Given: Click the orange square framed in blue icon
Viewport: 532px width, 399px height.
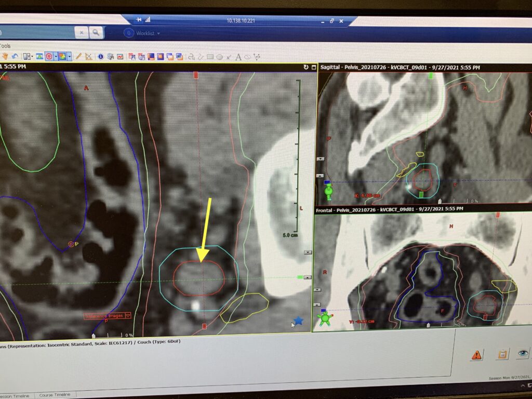Looking at the screenshot, I should click(x=160, y=57).
